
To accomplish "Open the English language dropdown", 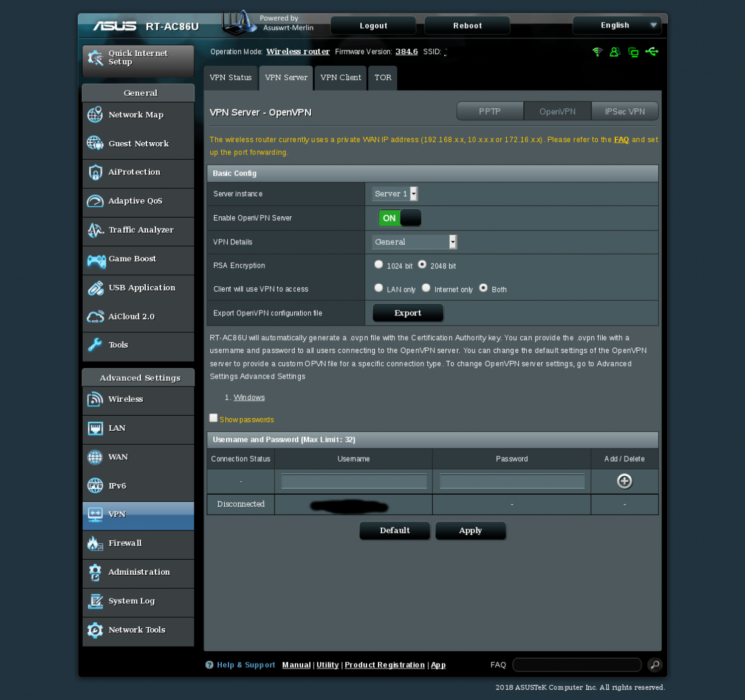I will tap(617, 26).
